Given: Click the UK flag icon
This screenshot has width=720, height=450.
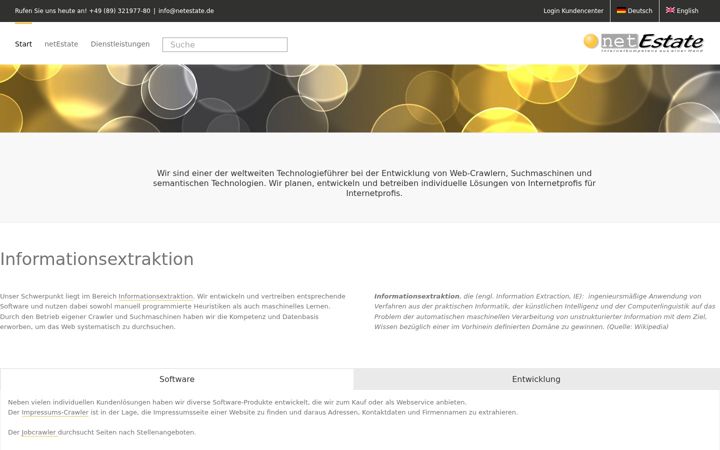Looking at the screenshot, I should click(670, 10).
